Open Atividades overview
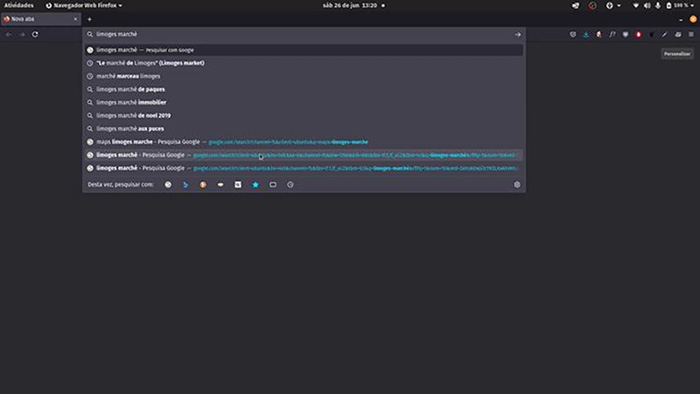The width and height of the screenshot is (700, 394). (x=19, y=5)
